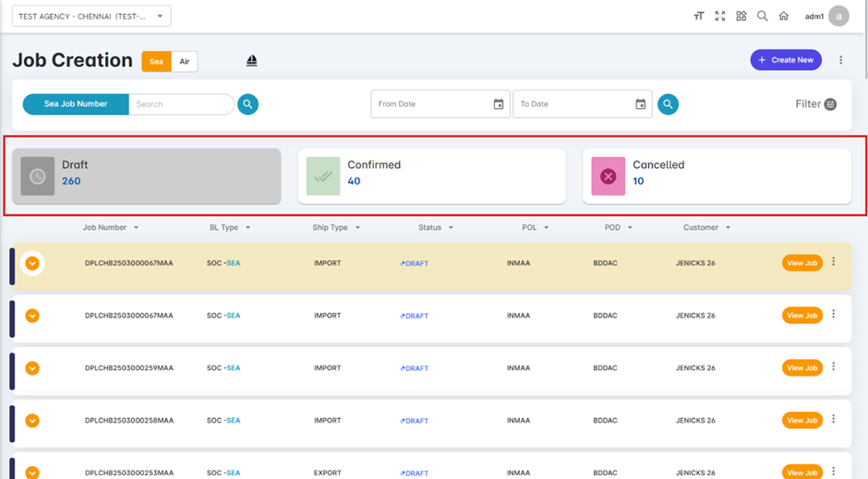This screenshot has width=868, height=479.
Task: Click the header search magnifier icon
Action: (762, 17)
